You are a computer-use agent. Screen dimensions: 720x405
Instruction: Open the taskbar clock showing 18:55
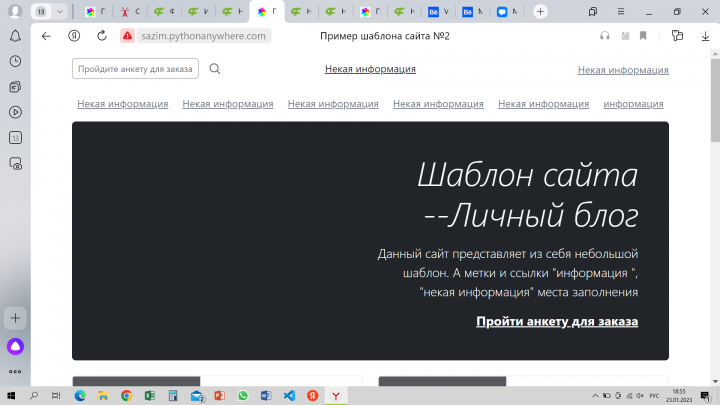(679, 395)
